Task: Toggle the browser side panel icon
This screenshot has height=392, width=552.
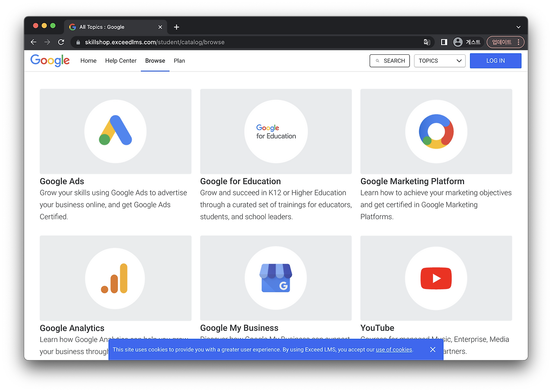Action: tap(444, 42)
